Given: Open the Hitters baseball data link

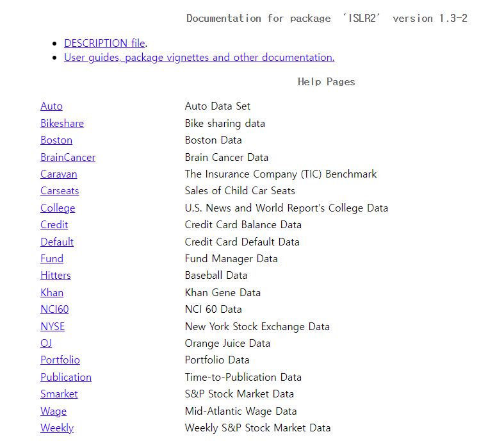Looking at the screenshot, I should tap(56, 276).
